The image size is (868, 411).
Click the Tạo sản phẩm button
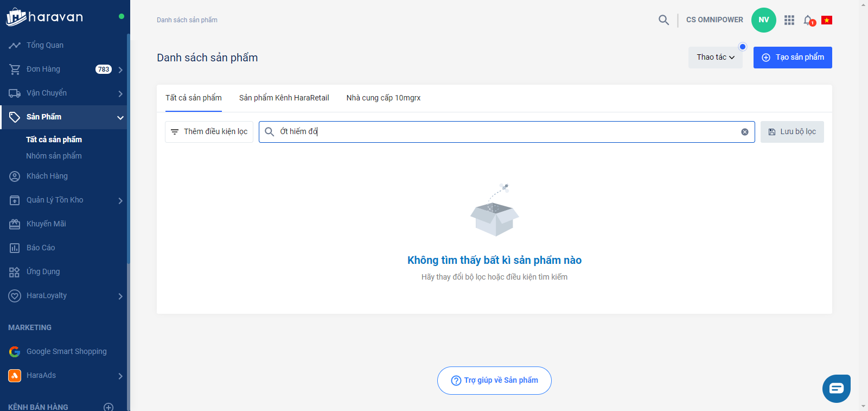pyautogui.click(x=792, y=58)
